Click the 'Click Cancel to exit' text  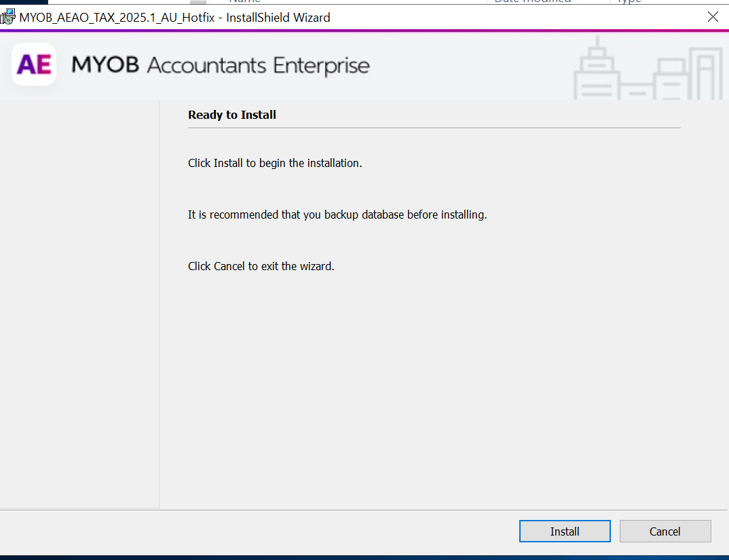(x=261, y=266)
